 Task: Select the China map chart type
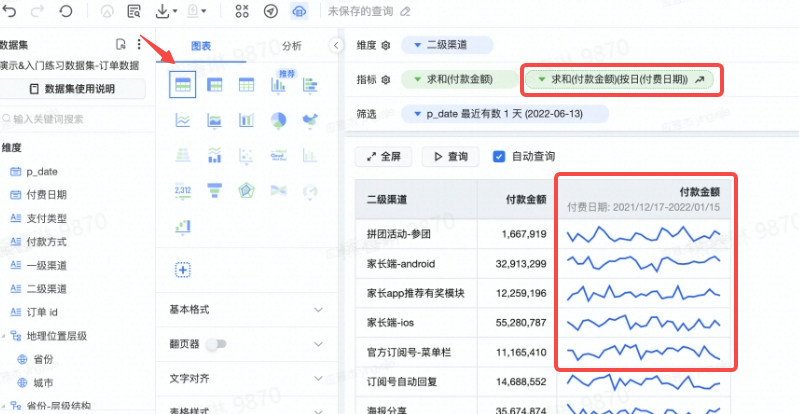(x=310, y=120)
